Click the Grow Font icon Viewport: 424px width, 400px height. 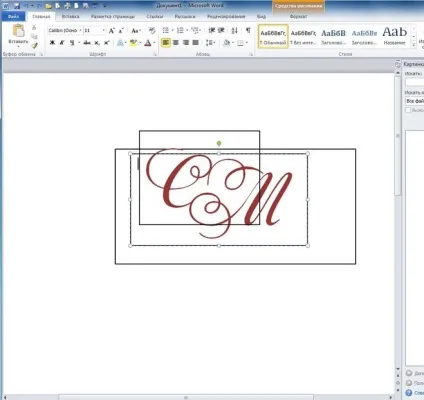[112, 31]
